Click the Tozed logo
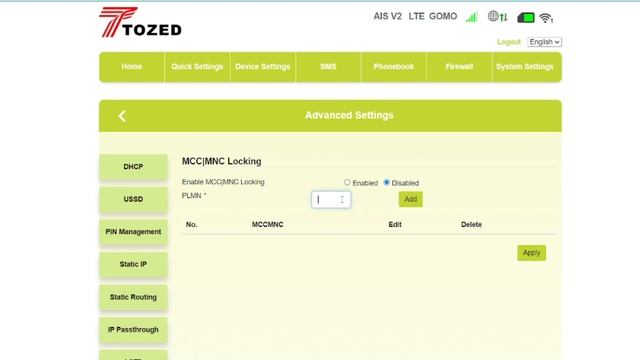640x360 pixels. pos(140,22)
